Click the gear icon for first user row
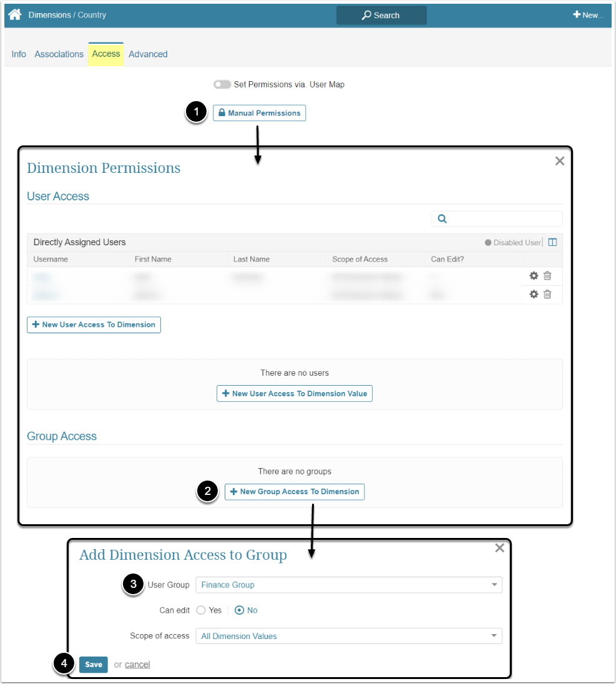The height and width of the screenshot is (684, 616). click(534, 276)
